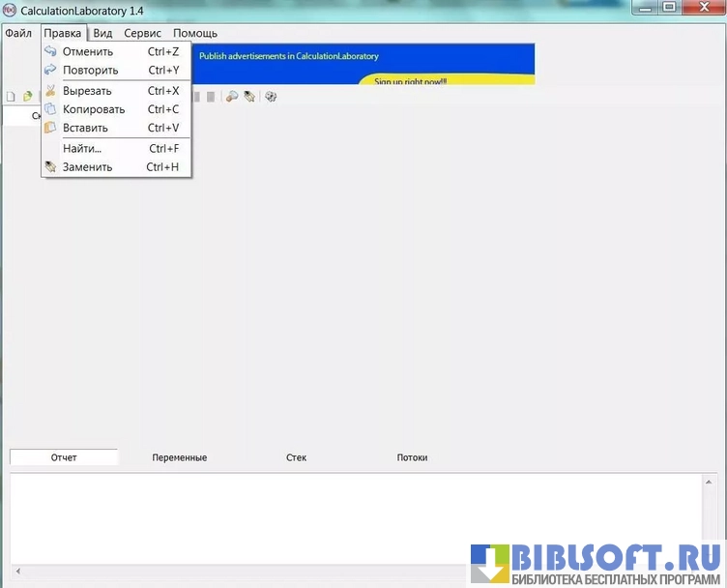The image size is (727, 588).
Task: Select Вырезать (Cut) menu entry
Action: click(87, 91)
